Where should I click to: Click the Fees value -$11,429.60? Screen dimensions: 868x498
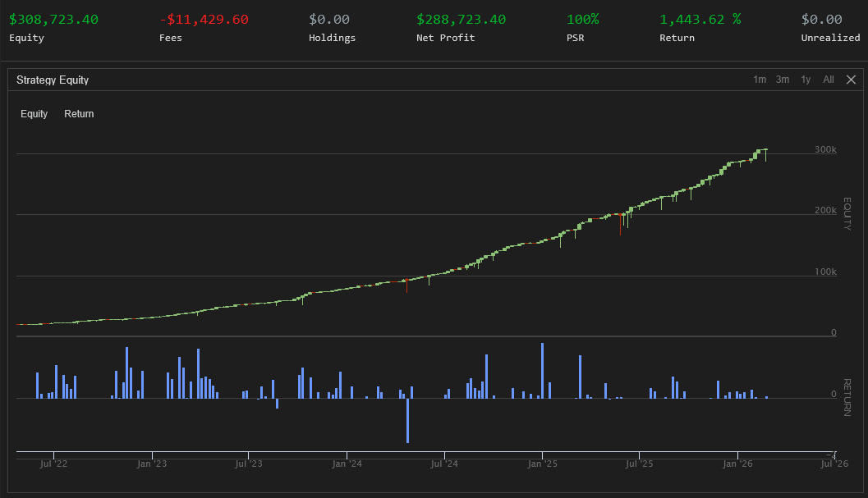click(204, 19)
